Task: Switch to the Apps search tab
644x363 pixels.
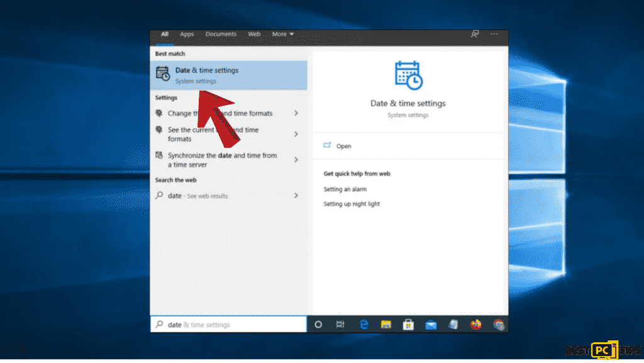Action: [187, 34]
